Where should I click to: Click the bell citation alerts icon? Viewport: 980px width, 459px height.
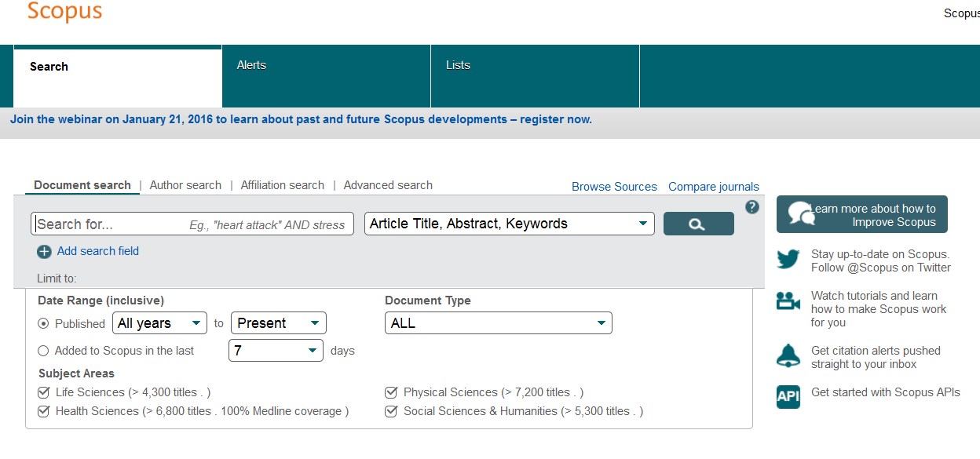(x=788, y=355)
